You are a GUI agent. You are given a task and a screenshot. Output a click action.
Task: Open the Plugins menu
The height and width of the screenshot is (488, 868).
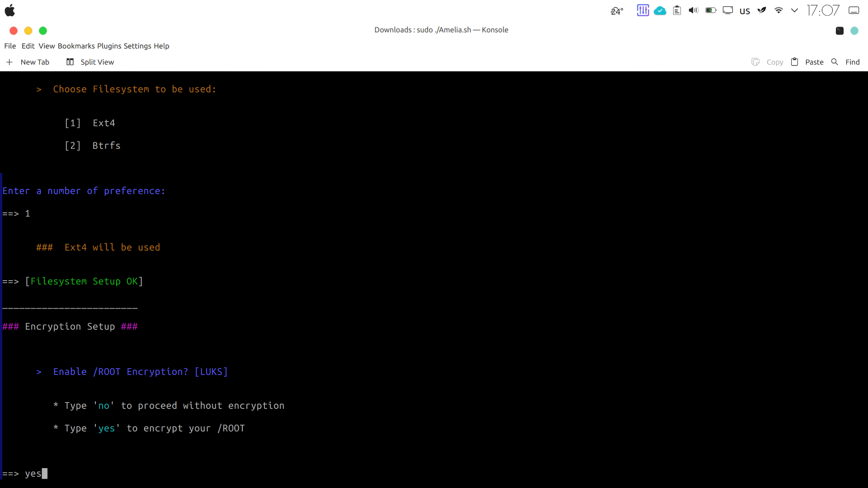pyautogui.click(x=109, y=46)
